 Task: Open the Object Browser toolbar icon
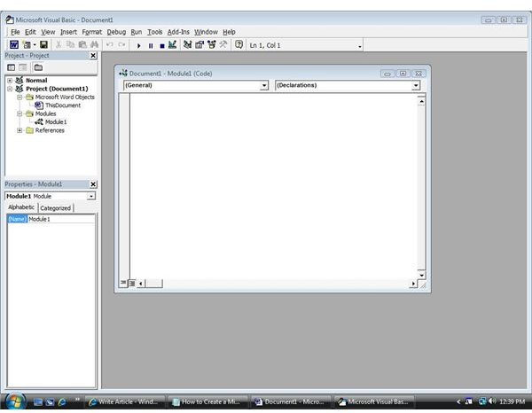[x=211, y=44]
